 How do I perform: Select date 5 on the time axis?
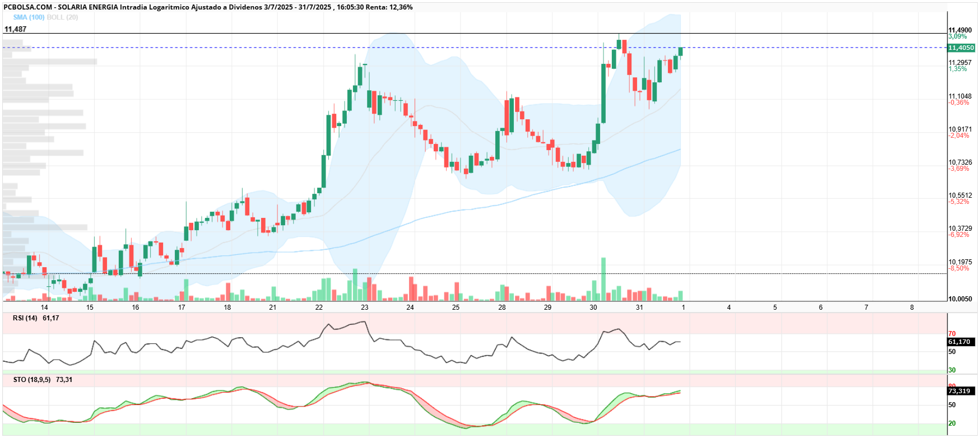click(x=775, y=307)
